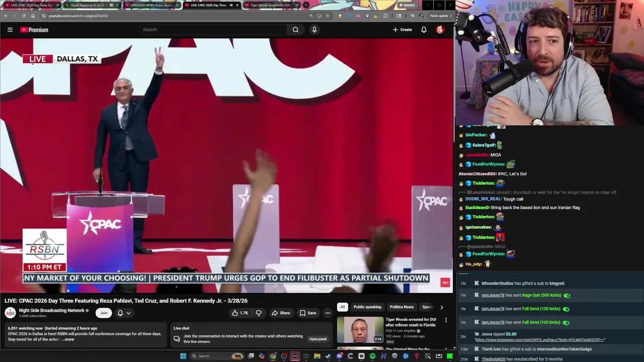Click the red RSBN corner video badge
Image resolution: width=644 pixels, height=362 pixels.
[445, 283]
